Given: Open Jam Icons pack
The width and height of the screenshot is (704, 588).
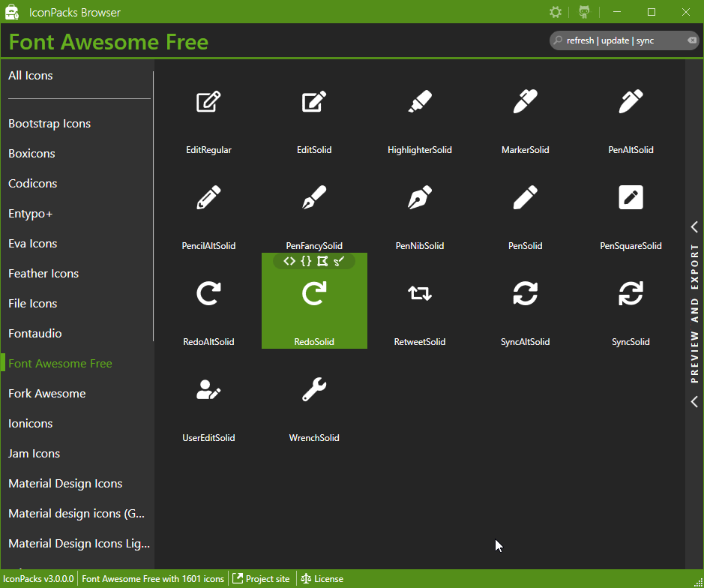Looking at the screenshot, I should tap(34, 454).
